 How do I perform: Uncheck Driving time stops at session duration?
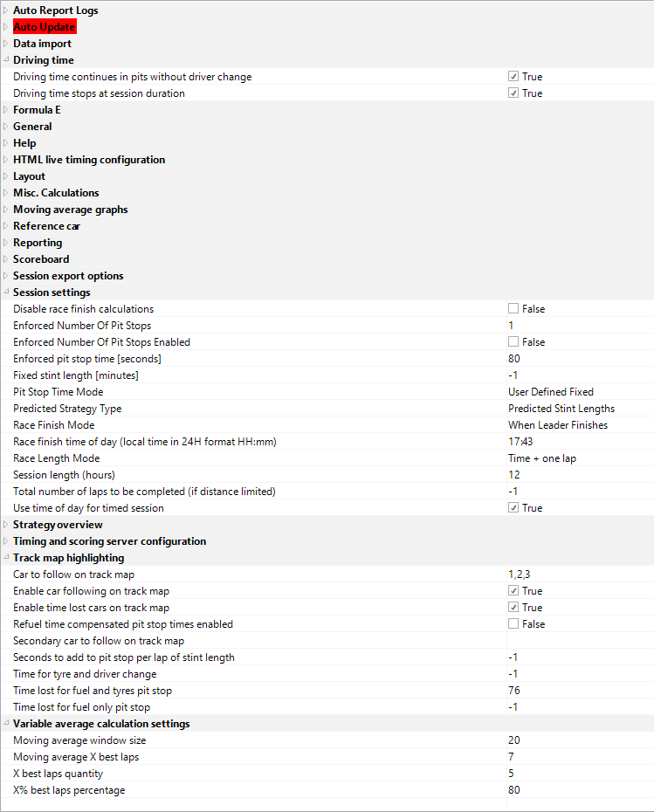click(x=513, y=93)
